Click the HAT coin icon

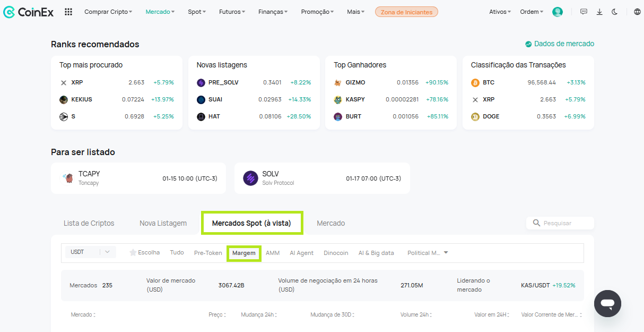click(201, 117)
